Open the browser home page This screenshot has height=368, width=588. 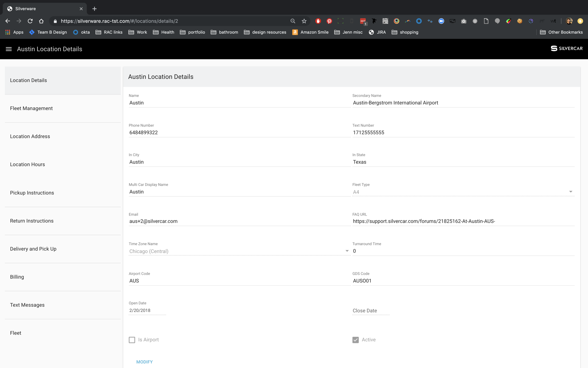click(41, 21)
